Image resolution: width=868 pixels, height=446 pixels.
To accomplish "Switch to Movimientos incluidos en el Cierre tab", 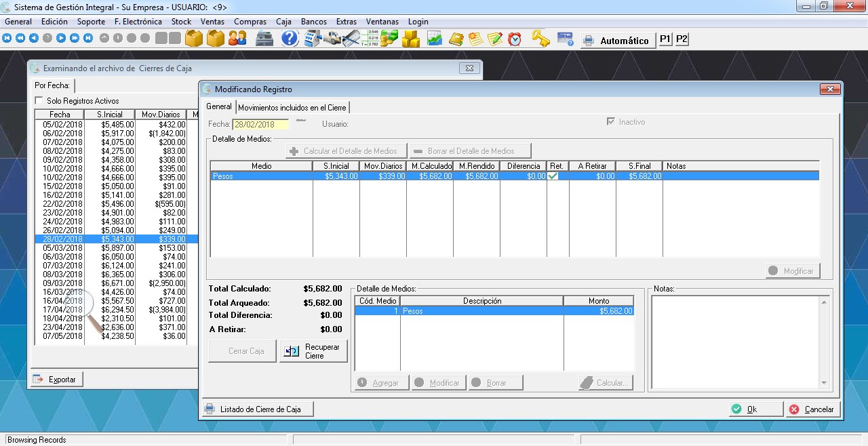I will tap(292, 108).
